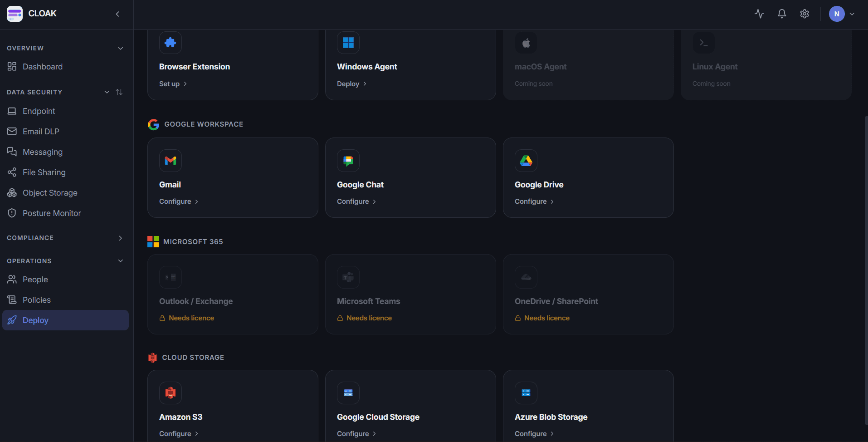Viewport: 868px width, 442px height.
Task: Configure Amazon S3
Action: [179, 434]
